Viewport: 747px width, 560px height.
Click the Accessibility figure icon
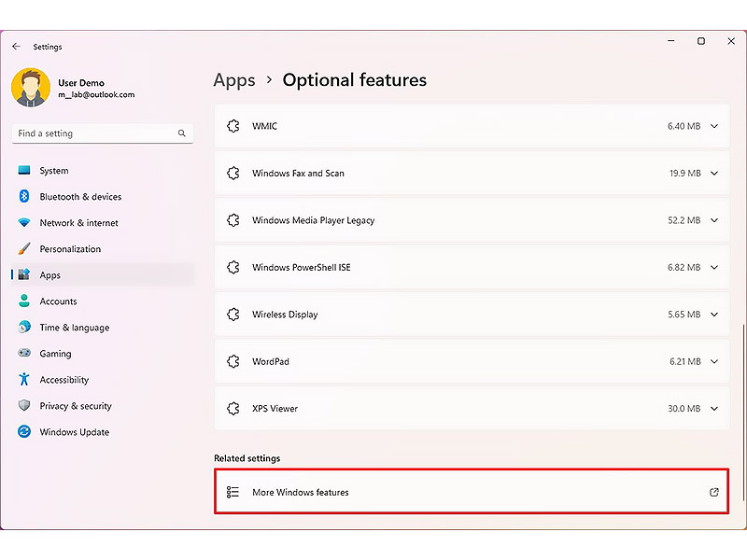pos(24,379)
